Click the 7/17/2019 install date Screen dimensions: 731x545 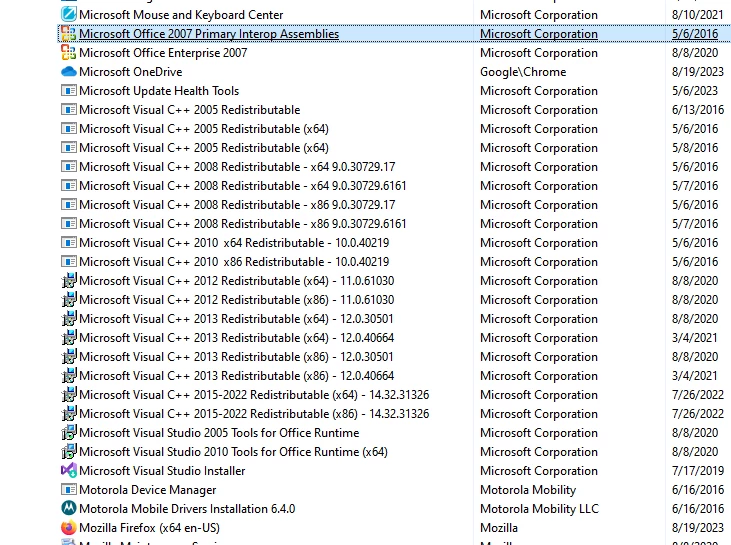[697, 471]
